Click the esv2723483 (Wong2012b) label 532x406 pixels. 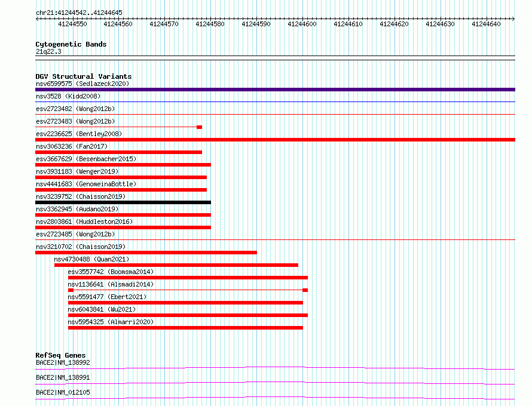coord(75,121)
